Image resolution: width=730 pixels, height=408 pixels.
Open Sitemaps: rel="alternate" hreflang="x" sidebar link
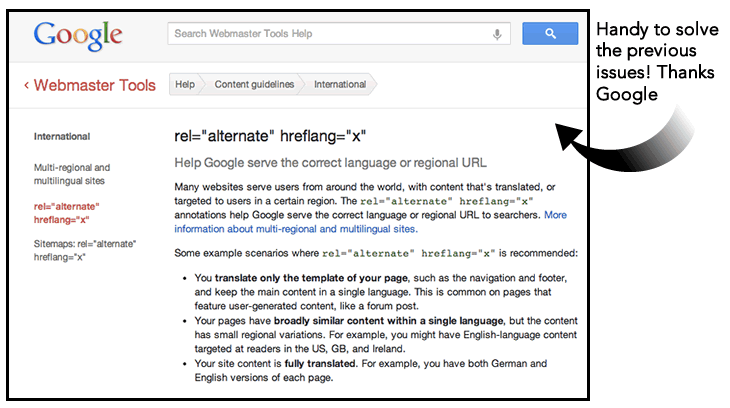click(x=85, y=250)
